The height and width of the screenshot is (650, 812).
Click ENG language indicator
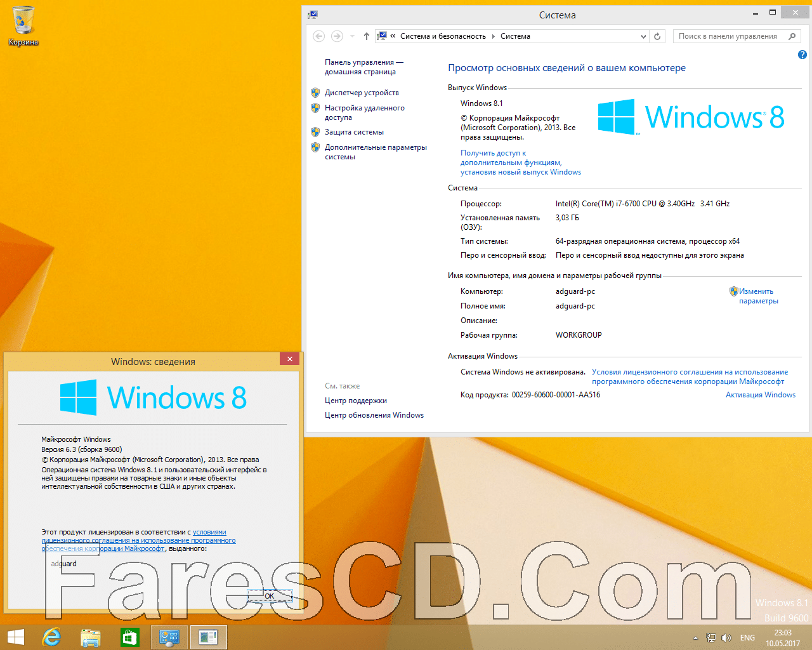click(x=747, y=638)
